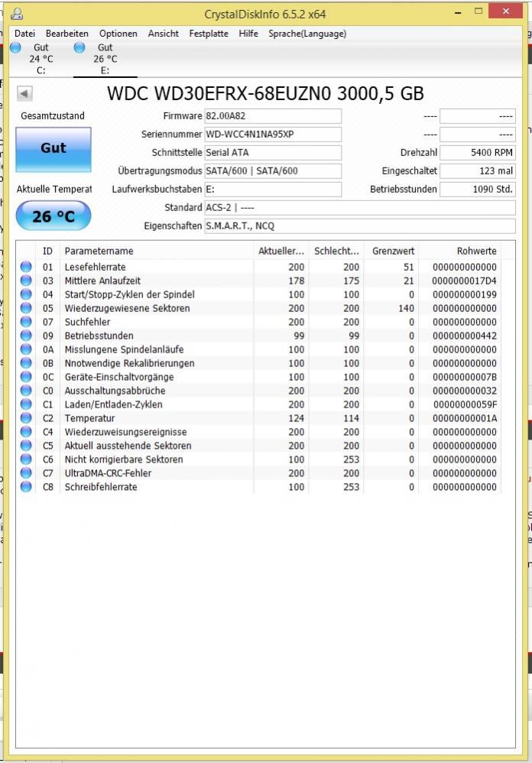Viewport: 532px width, 763px height.
Task: Select raw value 00000000059F
Action: [465, 405]
